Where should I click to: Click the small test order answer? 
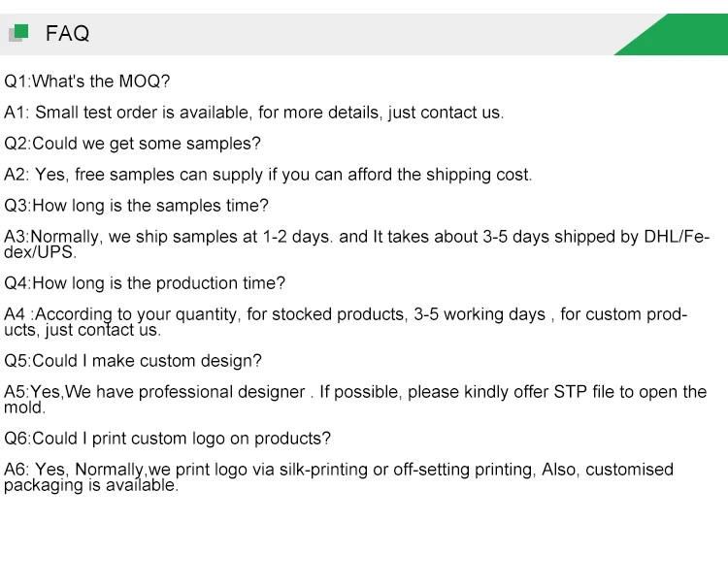coord(254,113)
